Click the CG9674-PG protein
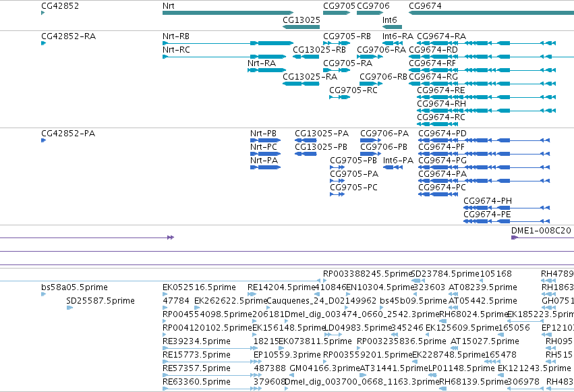Image resolution: width=574 pixels, height=392 pixels. 484,167
